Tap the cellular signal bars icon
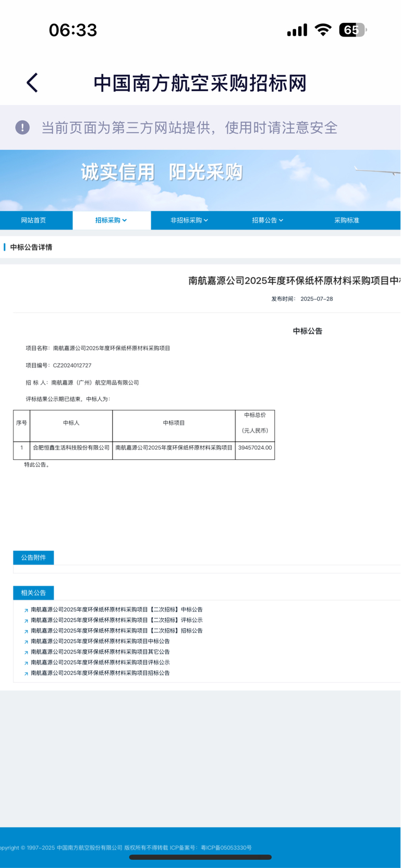 click(x=297, y=30)
